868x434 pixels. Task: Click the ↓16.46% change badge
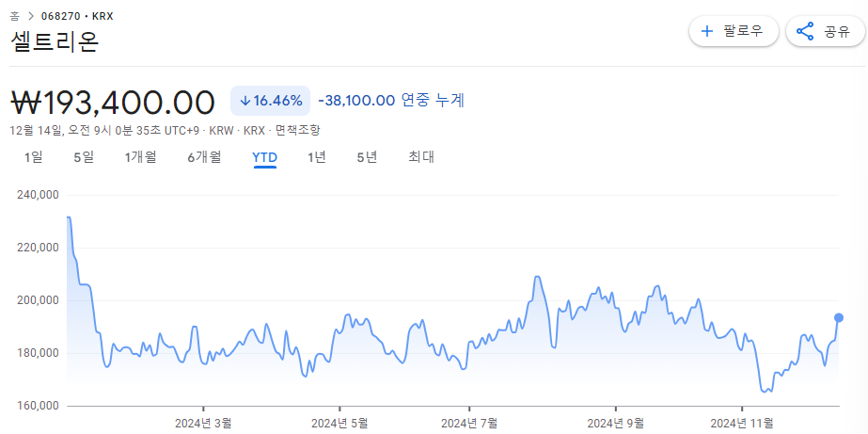pyautogui.click(x=270, y=101)
